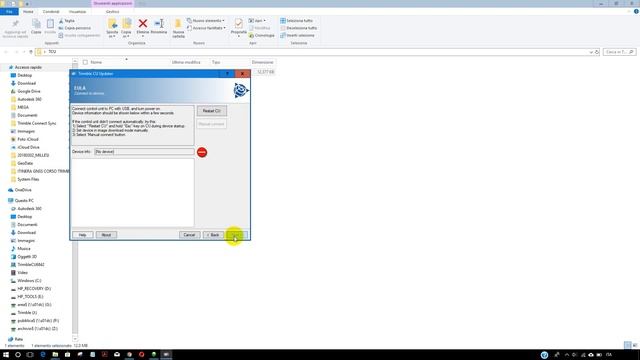The image size is (640, 360).
Task: Click the Taglia scissors command
Action: click(67, 20)
